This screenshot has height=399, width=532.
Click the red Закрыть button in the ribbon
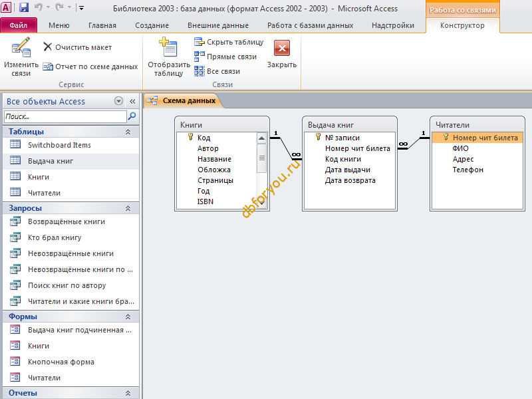tap(282, 55)
